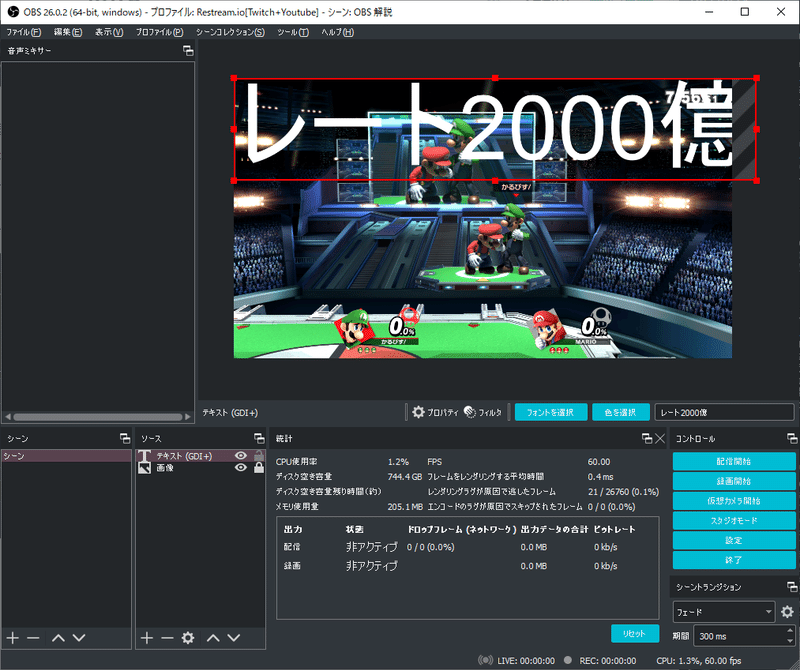
Task: Select the 画像 source row
Action: [201, 467]
